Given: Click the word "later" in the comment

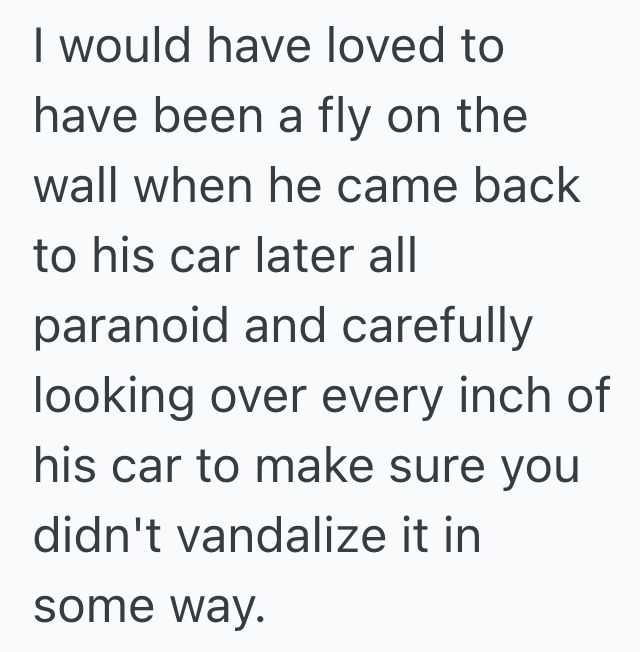Looking at the screenshot, I should point(300,257).
